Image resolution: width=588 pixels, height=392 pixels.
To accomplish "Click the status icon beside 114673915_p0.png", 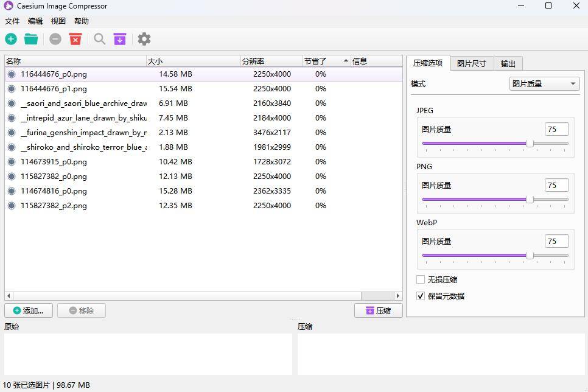I will point(12,162).
